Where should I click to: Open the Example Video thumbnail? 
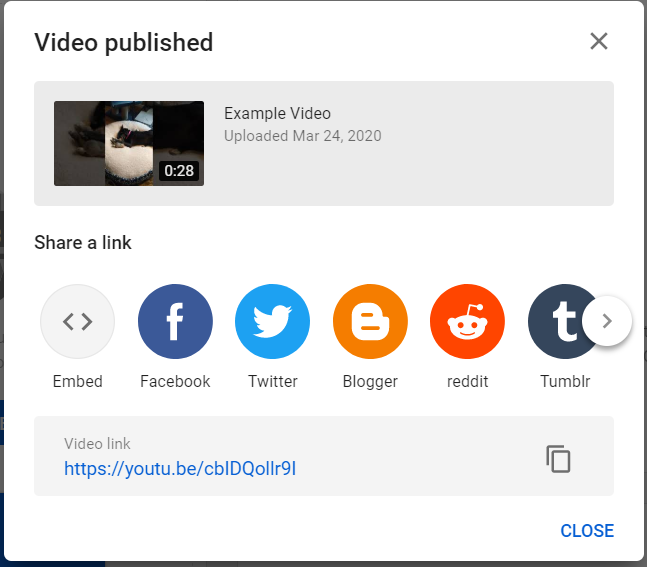pyautogui.click(x=129, y=143)
